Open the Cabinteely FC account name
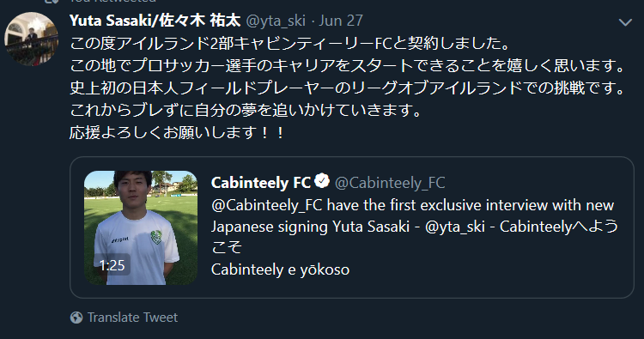Image resolution: width=644 pixels, height=339 pixels. coord(261,183)
